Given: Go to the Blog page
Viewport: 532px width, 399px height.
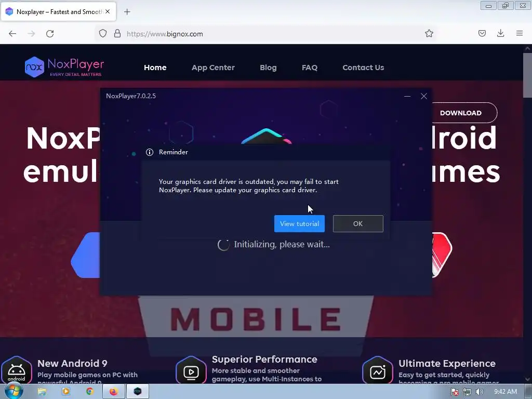Looking at the screenshot, I should pyautogui.click(x=268, y=68).
